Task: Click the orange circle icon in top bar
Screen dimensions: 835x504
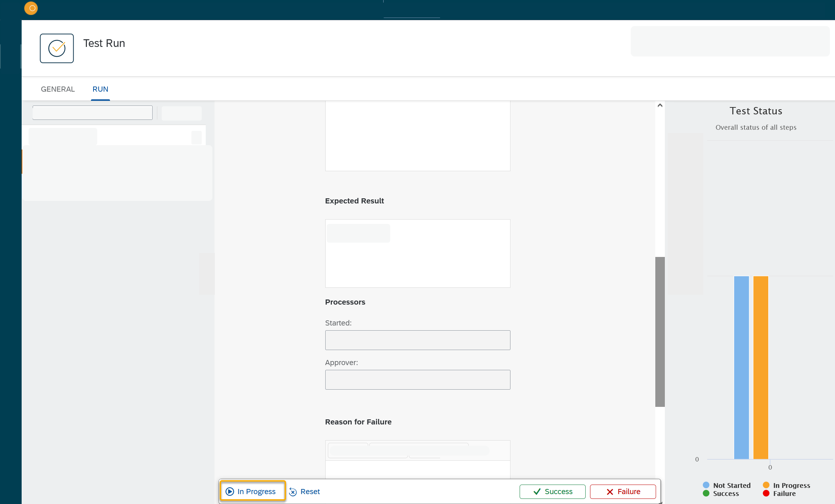Action: pyautogui.click(x=31, y=8)
